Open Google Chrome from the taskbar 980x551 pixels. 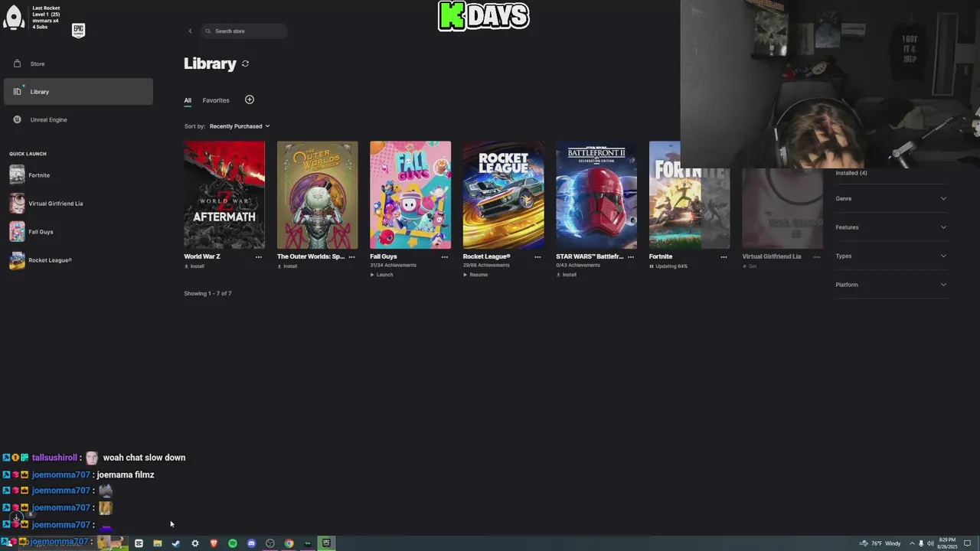[289, 543]
